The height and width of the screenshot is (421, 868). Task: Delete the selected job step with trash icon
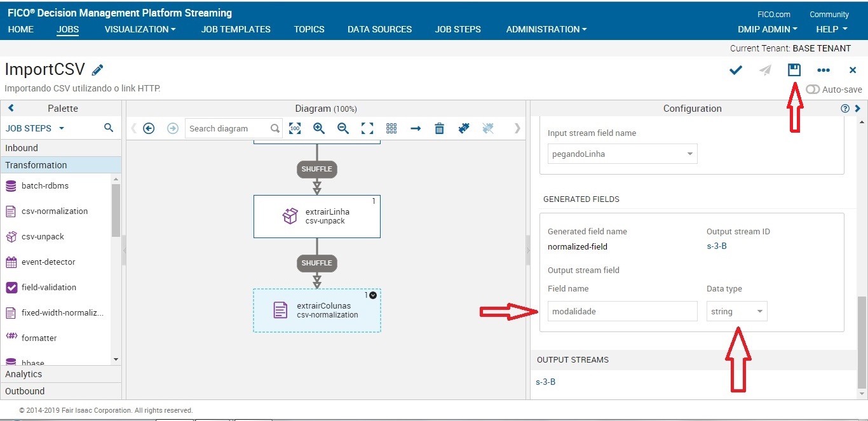click(x=439, y=128)
